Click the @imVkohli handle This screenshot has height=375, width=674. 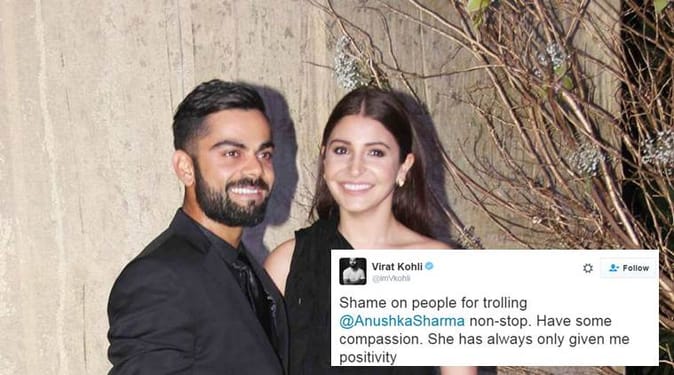391,279
